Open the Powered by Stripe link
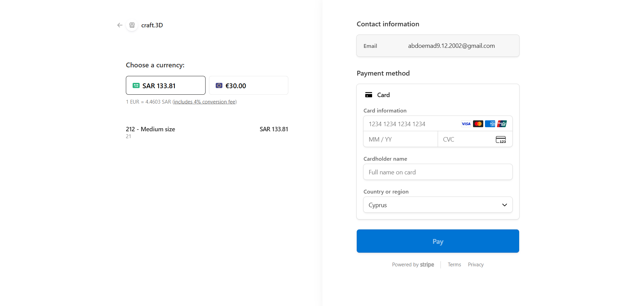Image resolution: width=644 pixels, height=306 pixels. pyautogui.click(x=413, y=265)
